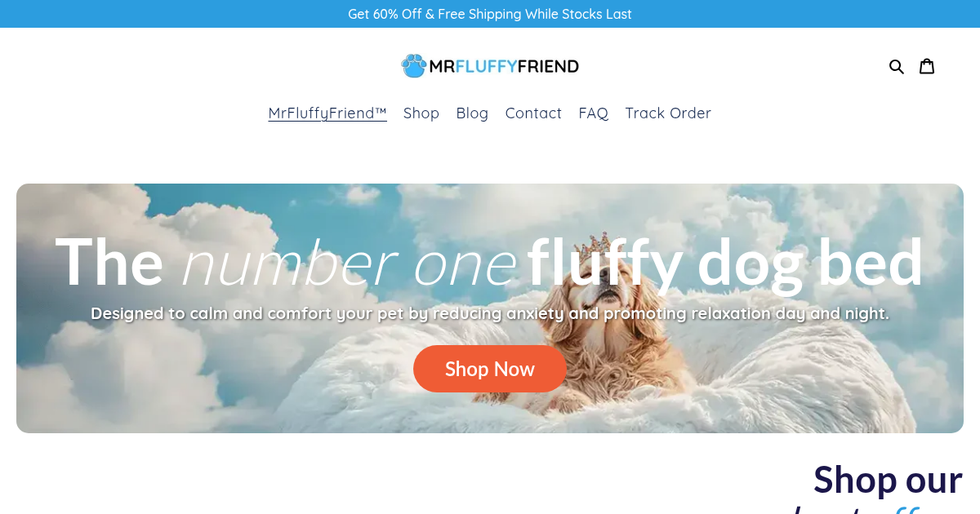Open the Blog page link

[472, 113]
